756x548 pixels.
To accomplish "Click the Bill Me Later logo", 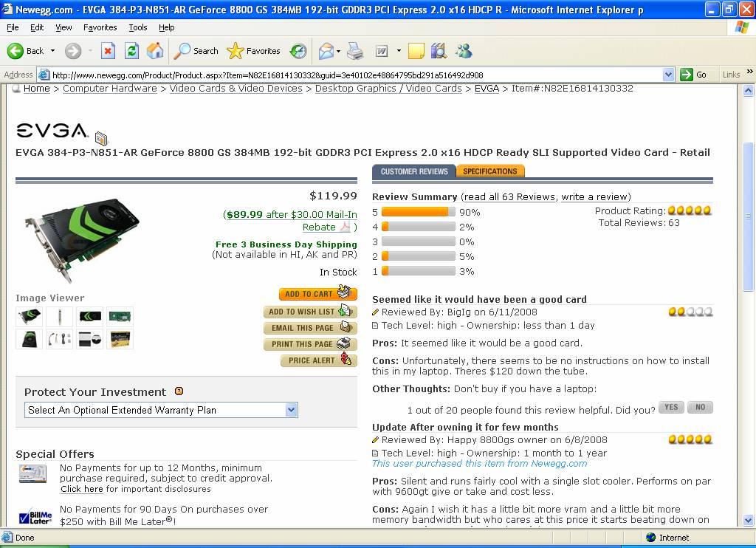I will tap(35, 516).
